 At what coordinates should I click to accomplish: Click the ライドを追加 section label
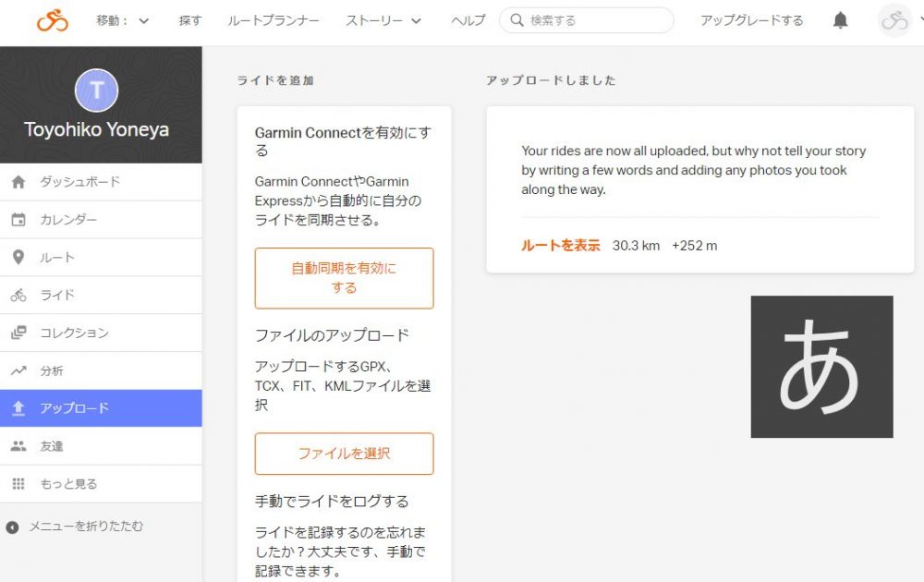pos(275,80)
